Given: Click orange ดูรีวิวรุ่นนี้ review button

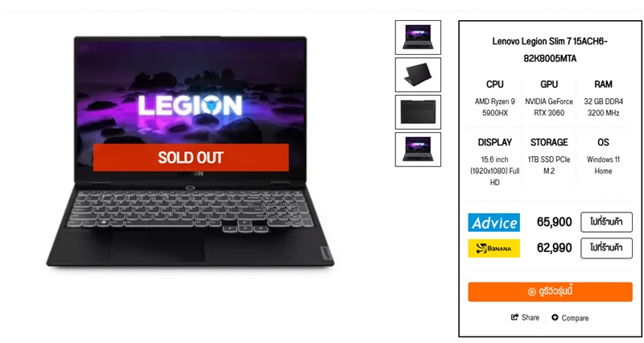Looking at the screenshot, I should [550, 291].
